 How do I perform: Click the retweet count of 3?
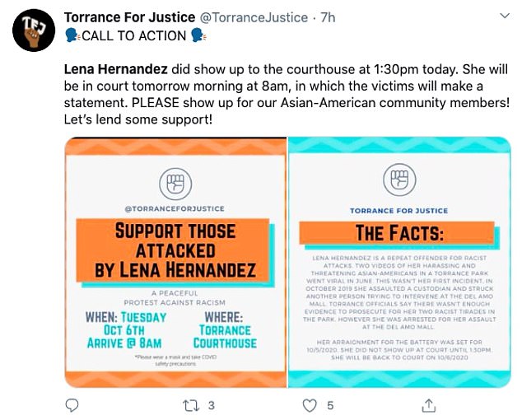pyautogui.click(x=212, y=405)
